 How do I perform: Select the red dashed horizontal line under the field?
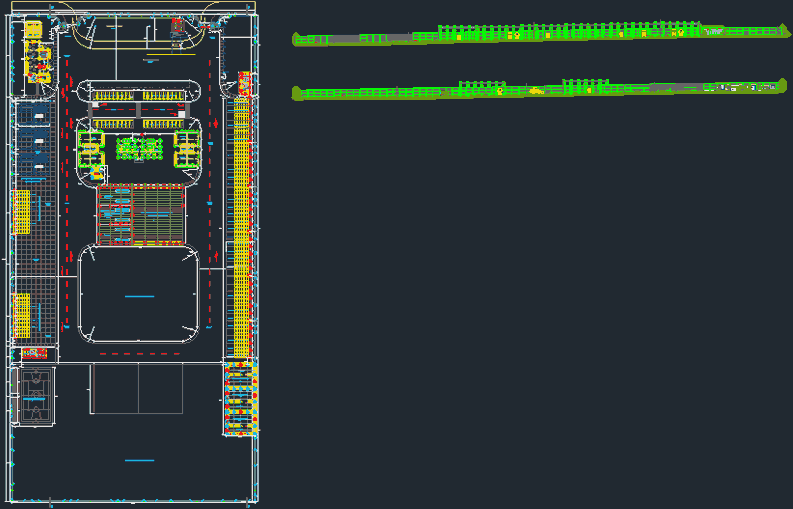pos(140,354)
